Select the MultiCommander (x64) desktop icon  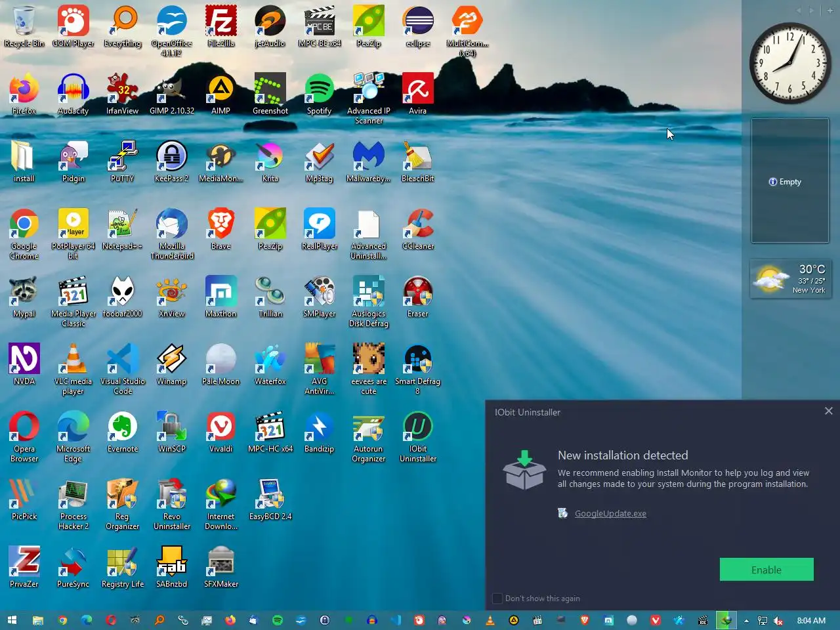(467, 31)
